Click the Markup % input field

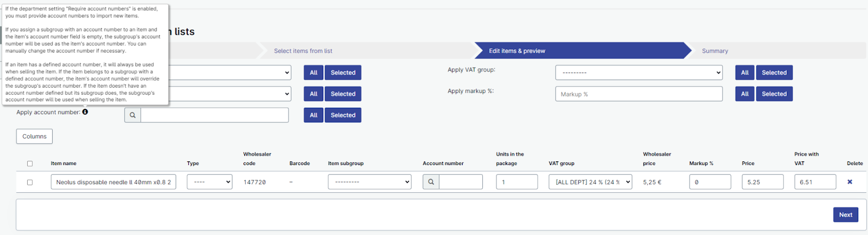coord(639,94)
